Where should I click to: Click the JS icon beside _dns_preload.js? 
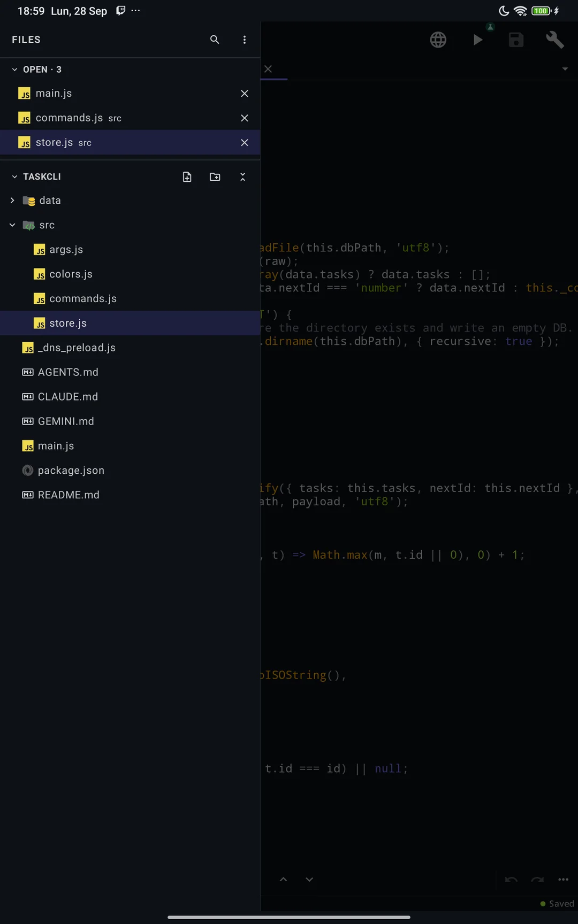point(28,348)
